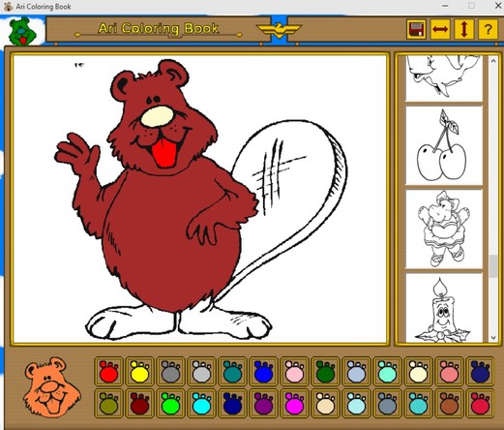
Task: Pick the magenta paint swatch
Action: tap(294, 403)
